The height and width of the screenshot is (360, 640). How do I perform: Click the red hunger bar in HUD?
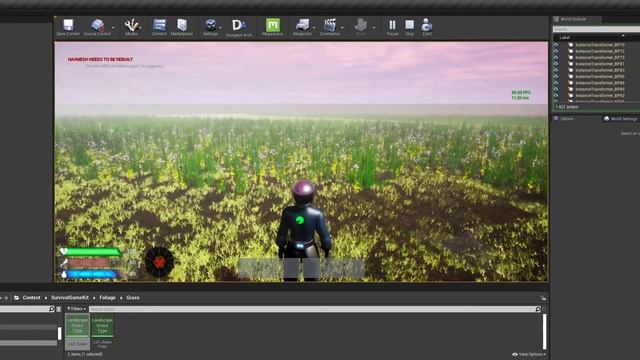[90, 263]
